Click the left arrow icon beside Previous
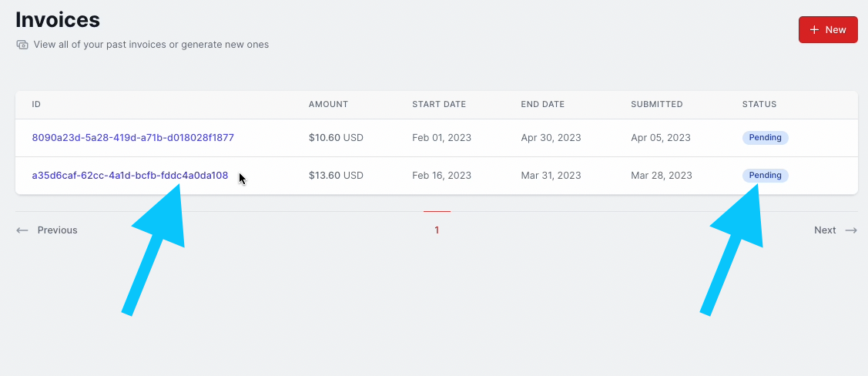 22,230
